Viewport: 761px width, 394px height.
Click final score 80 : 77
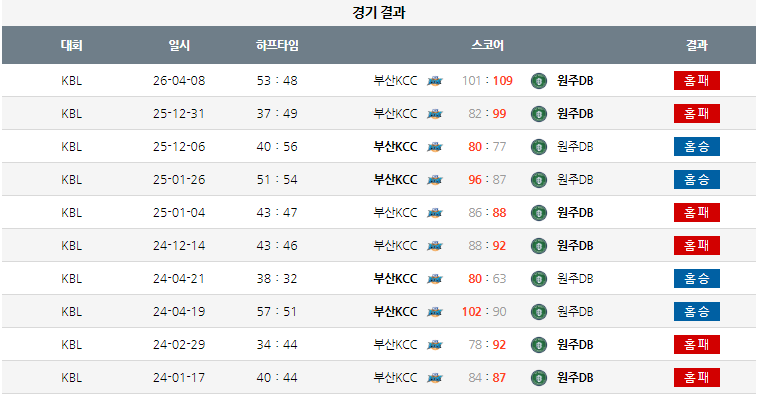[487, 147]
